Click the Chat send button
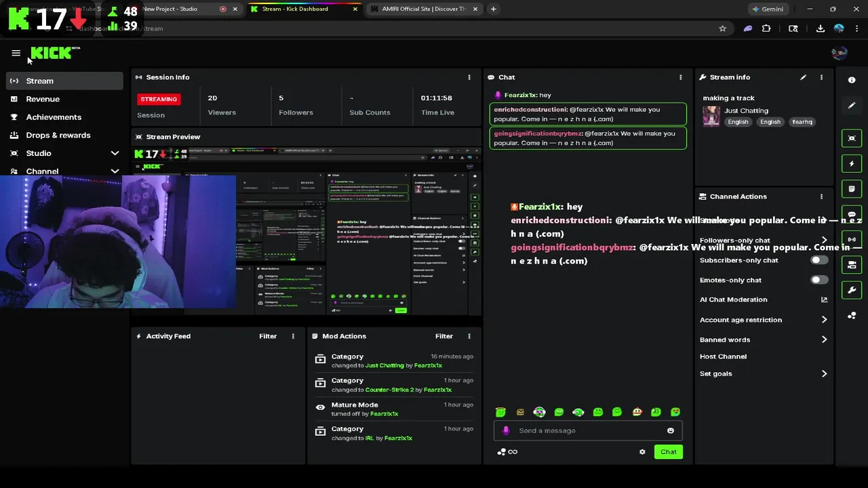The height and width of the screenshot is (488, 868). (669, 452)
